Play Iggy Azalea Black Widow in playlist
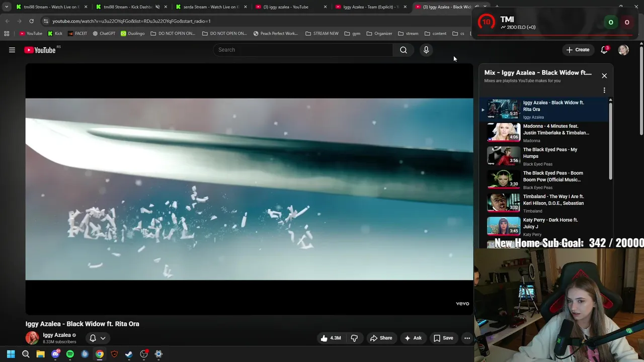The image size is (644, 362). pos(545,110)
